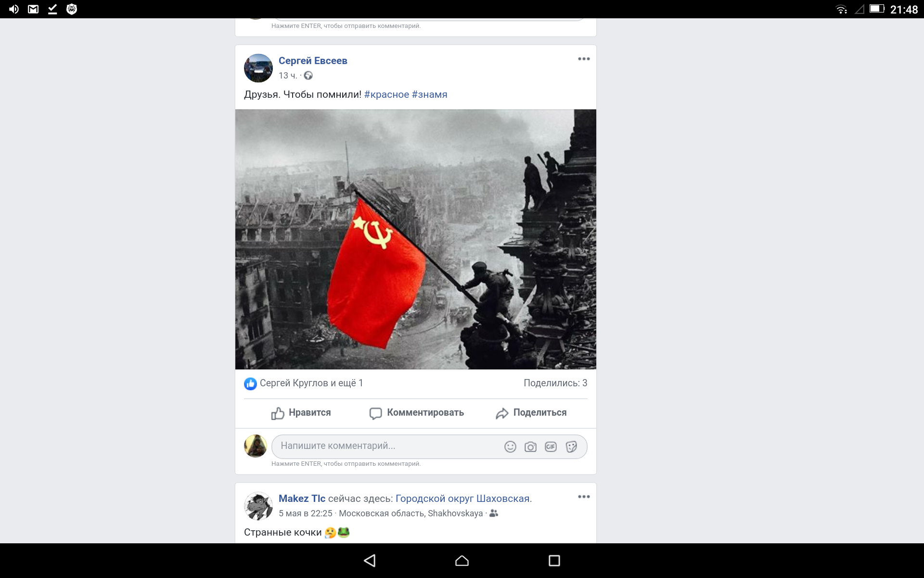
Task: Tap Android home navigation button
Action: pyautogui.click(x=462, y=561)
